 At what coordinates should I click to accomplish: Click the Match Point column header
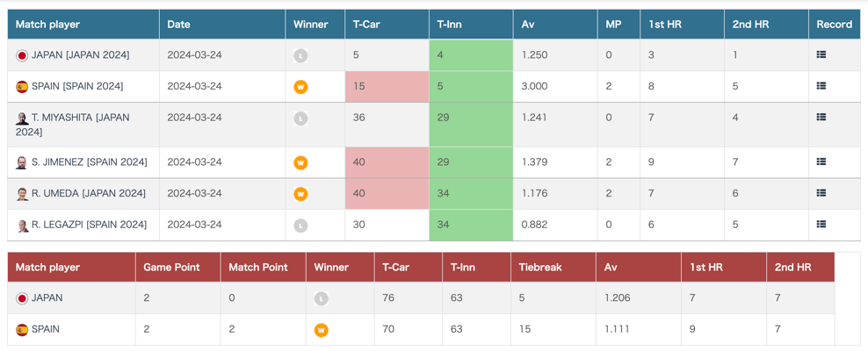click(x=257, y=268)
